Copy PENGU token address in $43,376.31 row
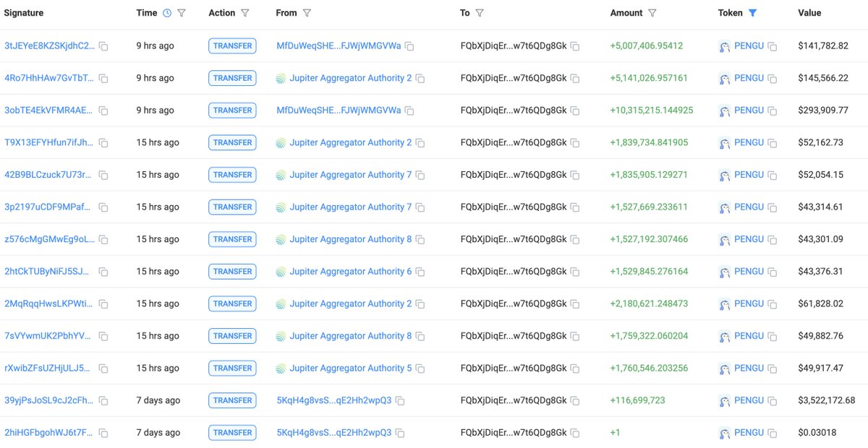Image resolution: width=868 pixels, height=448 pixels. click(x=773, y=272)
